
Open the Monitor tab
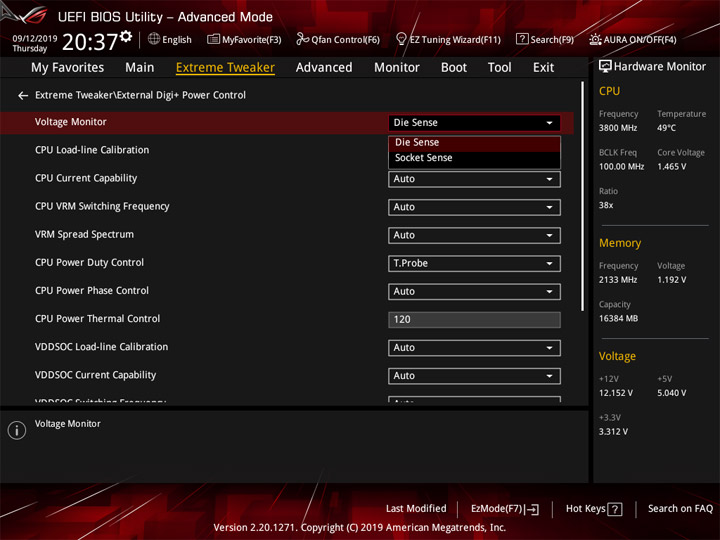[x=397, y=68]
